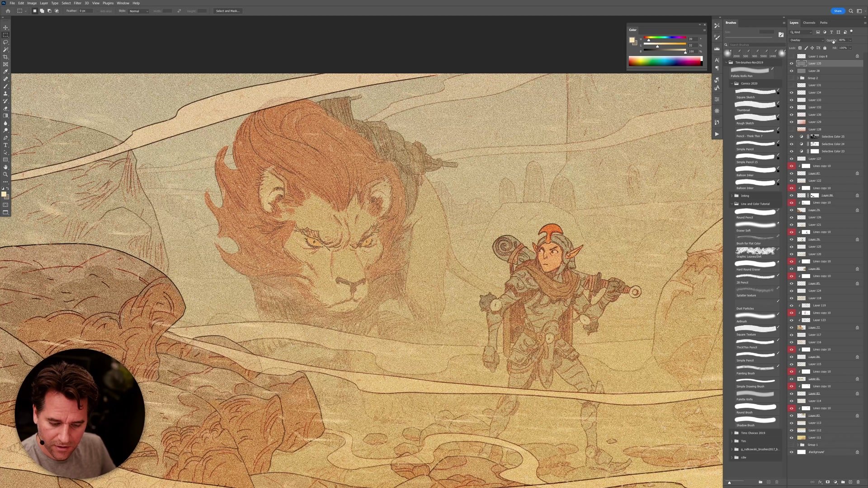
Task: Select the Move tool
Action: pyautogui.click(x=5, y=28)
